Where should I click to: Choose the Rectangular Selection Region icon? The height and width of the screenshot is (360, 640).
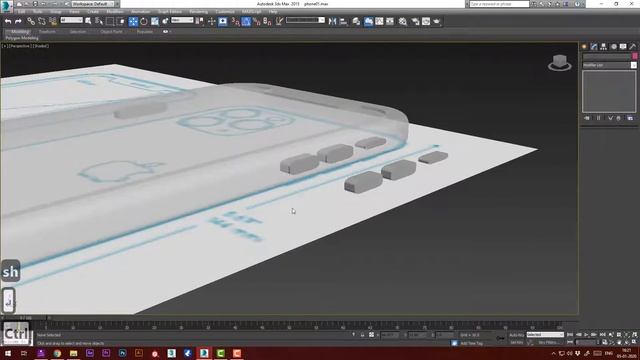coord(110,21)
